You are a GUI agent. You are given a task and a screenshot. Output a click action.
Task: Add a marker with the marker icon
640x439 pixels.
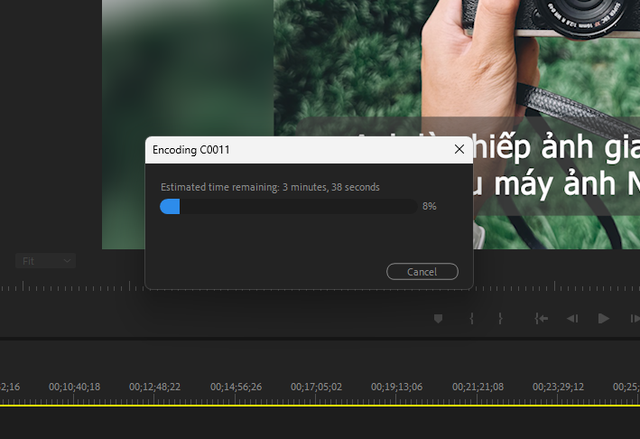438,318
